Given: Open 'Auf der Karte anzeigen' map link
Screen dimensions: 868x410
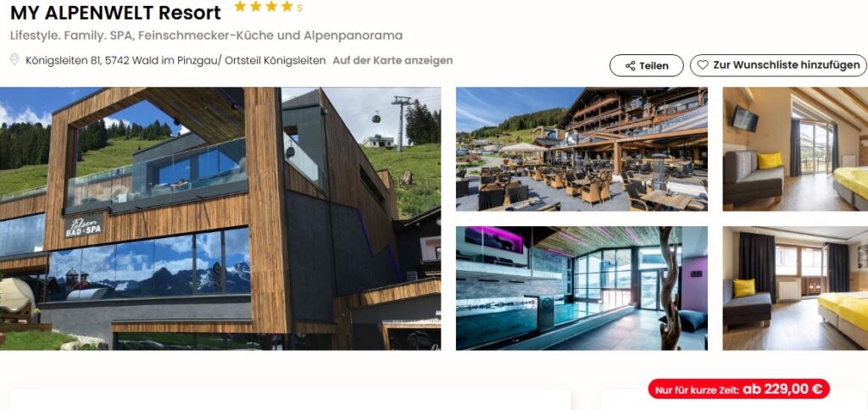Looking at the screenshot, I should [x=392, y=60].
